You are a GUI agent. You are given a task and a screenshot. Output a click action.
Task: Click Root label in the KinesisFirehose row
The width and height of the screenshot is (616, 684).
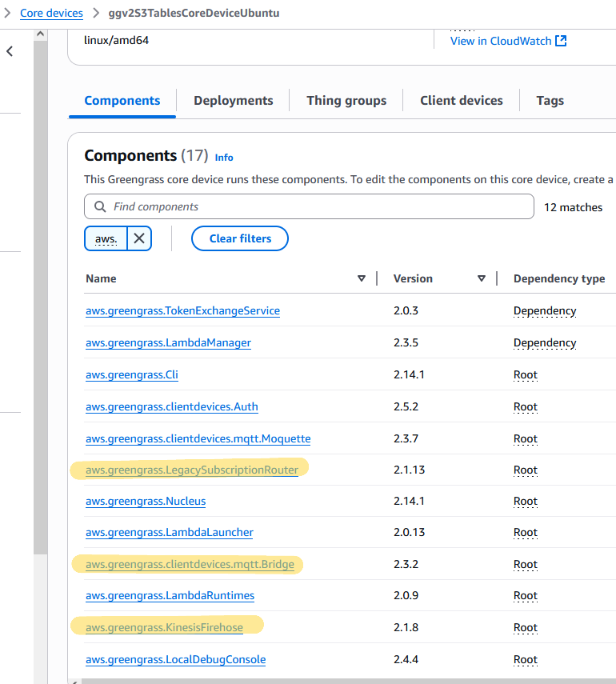[x=526, y=627]
